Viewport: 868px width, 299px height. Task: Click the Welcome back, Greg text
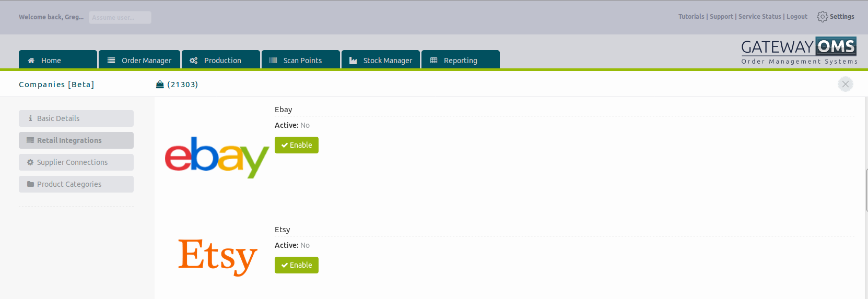click(x=51, y=17)
